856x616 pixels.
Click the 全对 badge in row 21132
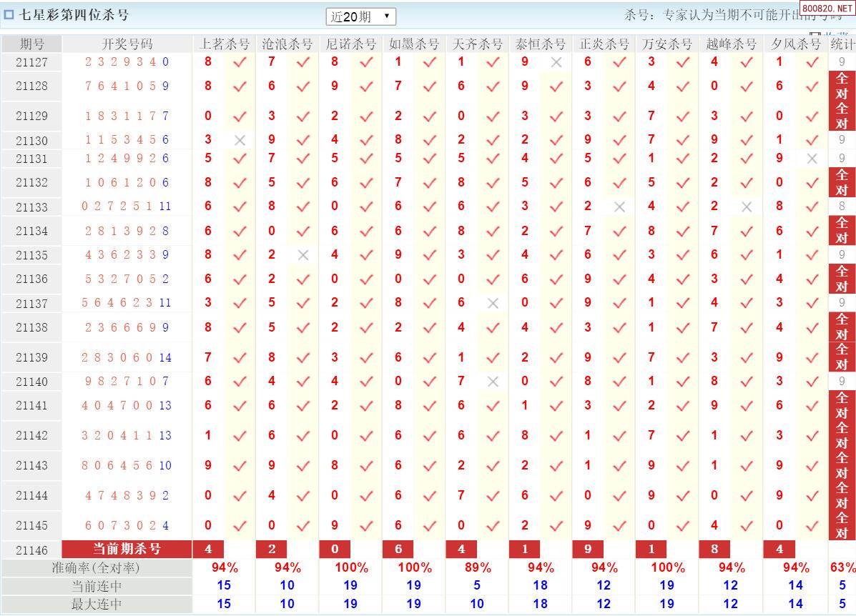pyautogui.click(x=842, y=183)
